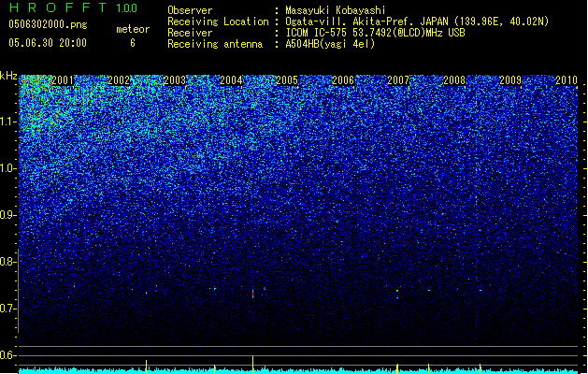The height and width of the screenshot is (374, 588).
Task: Click the 0.7 kHz frequency tick label
Action: tap(8, 309)
